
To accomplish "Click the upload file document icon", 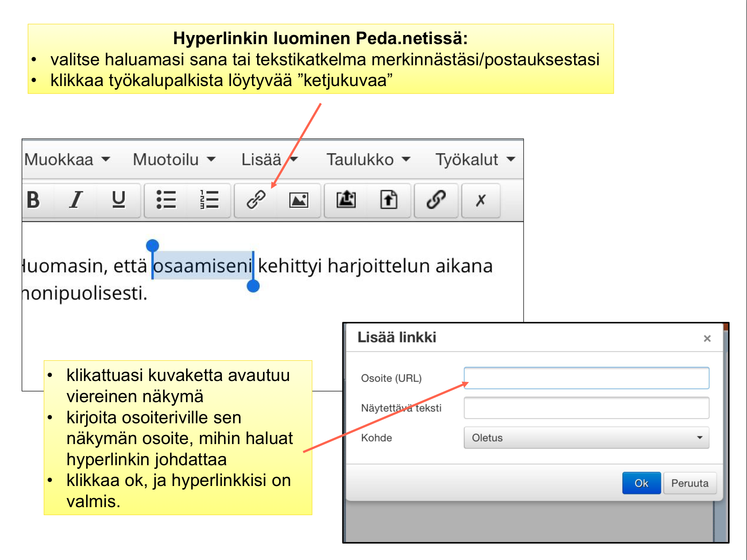I will [x=389, y=200].
